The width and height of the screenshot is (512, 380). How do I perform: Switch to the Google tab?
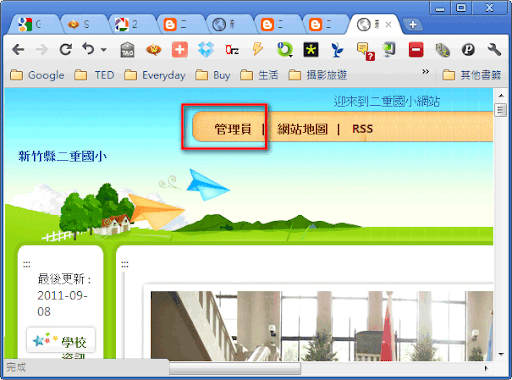(35, 24)
